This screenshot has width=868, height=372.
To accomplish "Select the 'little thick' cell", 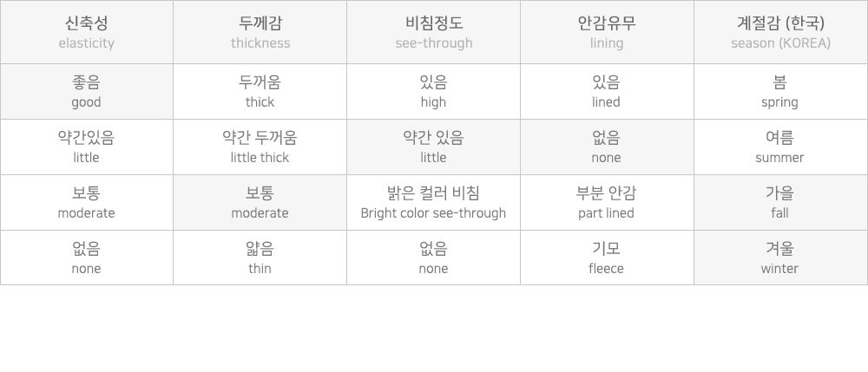I will click(x=260, y=147).
